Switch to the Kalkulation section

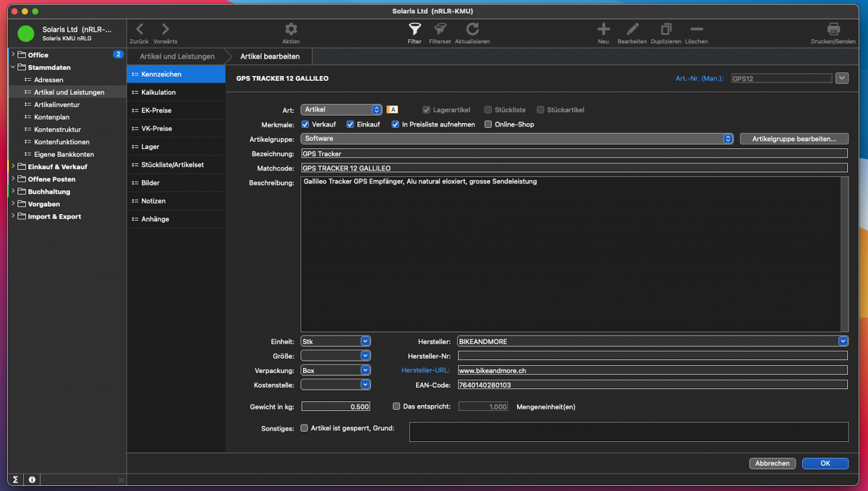158,93
